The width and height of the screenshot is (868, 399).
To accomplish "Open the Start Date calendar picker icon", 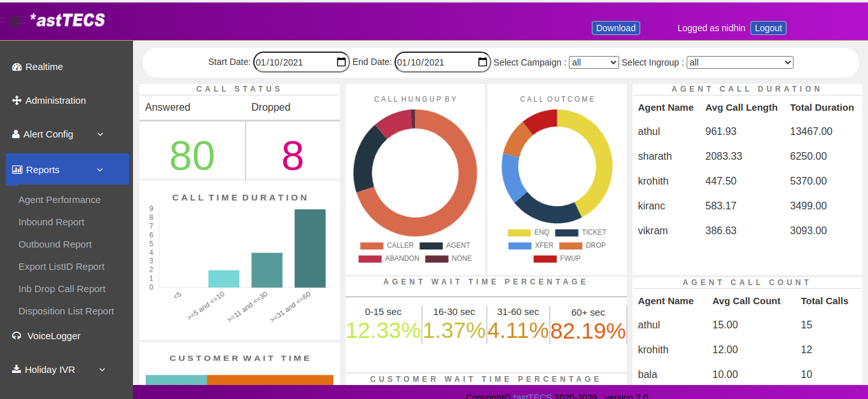I will (x=341, y=62).
